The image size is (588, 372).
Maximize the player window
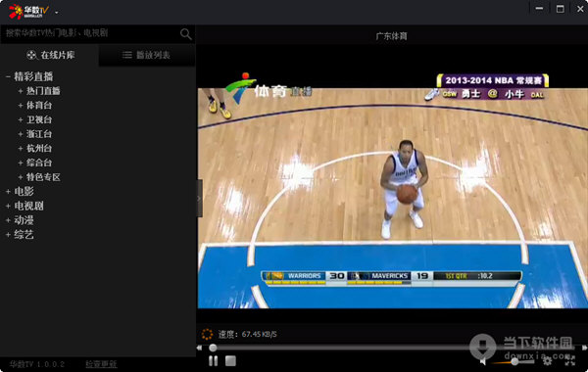click(560, 9)
